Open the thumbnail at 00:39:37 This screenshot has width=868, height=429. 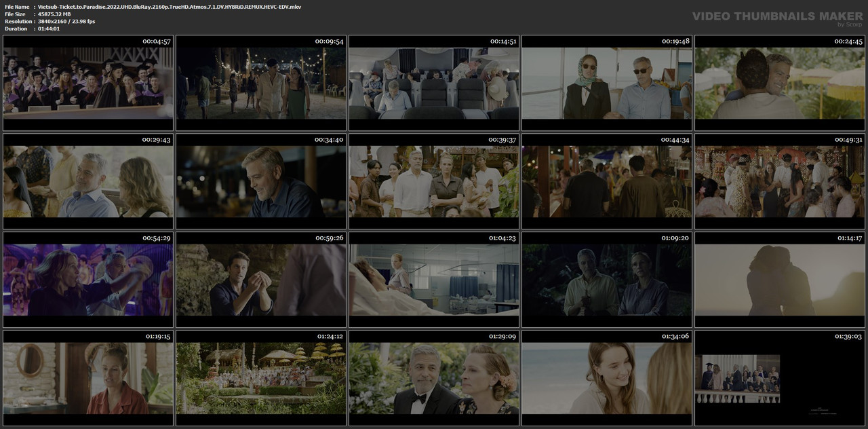(x=434, y=181)
